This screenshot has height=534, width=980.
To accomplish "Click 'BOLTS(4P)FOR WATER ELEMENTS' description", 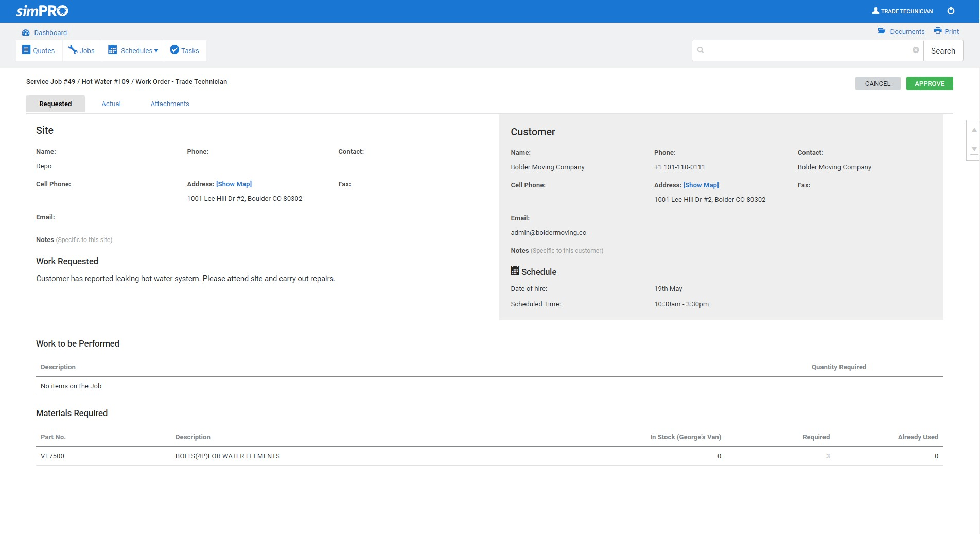I will (x=227, y=456).
